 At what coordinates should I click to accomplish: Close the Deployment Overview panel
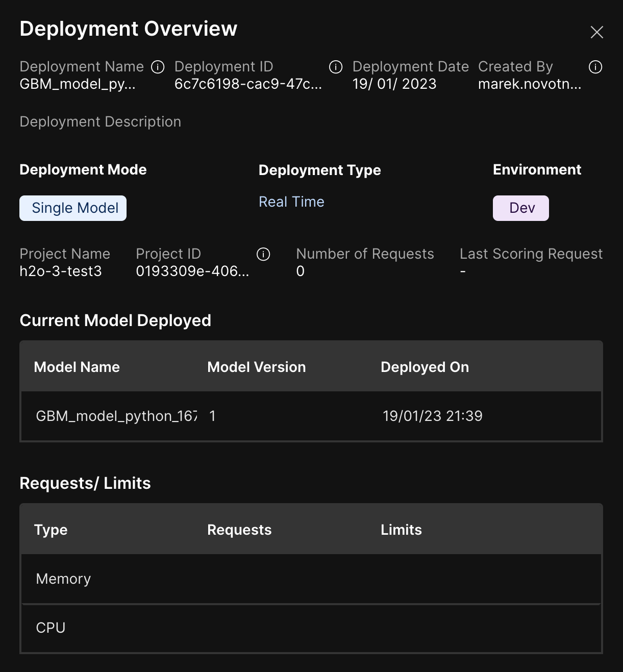click(596, 32)
